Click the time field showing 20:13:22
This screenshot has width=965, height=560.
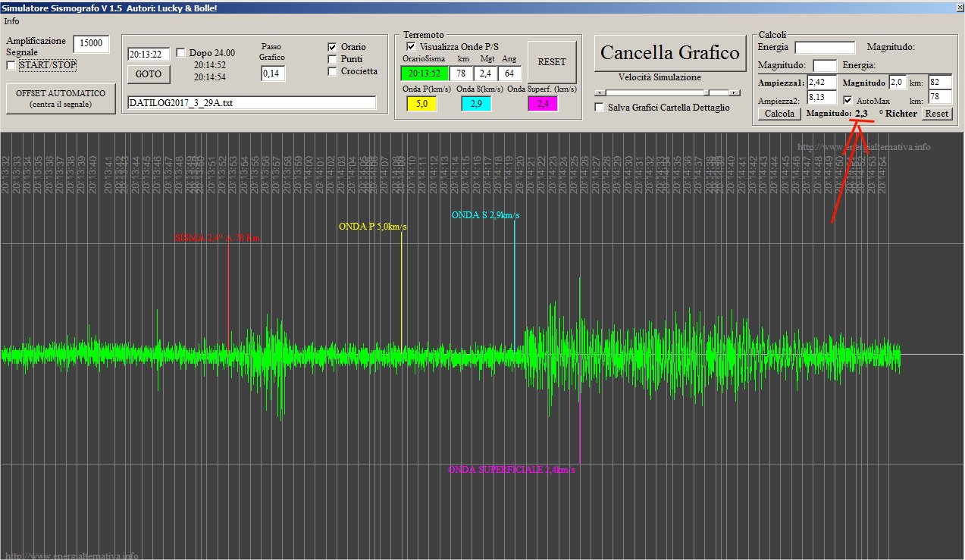pos(149,54)
